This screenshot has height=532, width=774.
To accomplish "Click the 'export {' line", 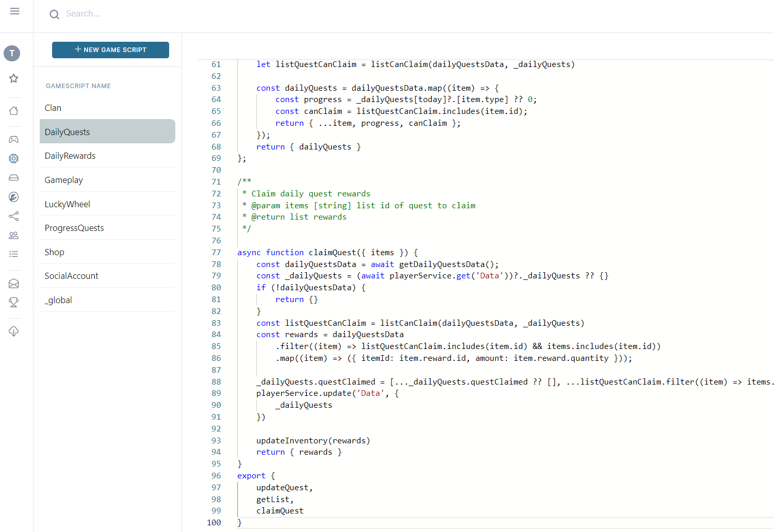I will pyautogui.click(x=256, y=476).
